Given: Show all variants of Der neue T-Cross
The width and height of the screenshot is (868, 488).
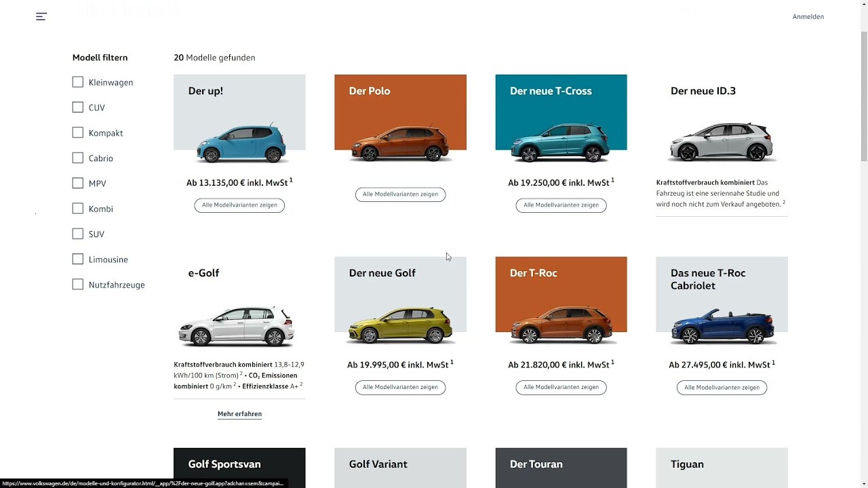Looking at the screenshot, I should 561,205.
